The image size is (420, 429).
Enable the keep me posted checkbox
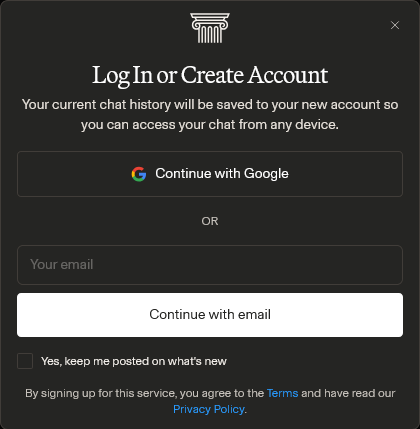(25, 361)
